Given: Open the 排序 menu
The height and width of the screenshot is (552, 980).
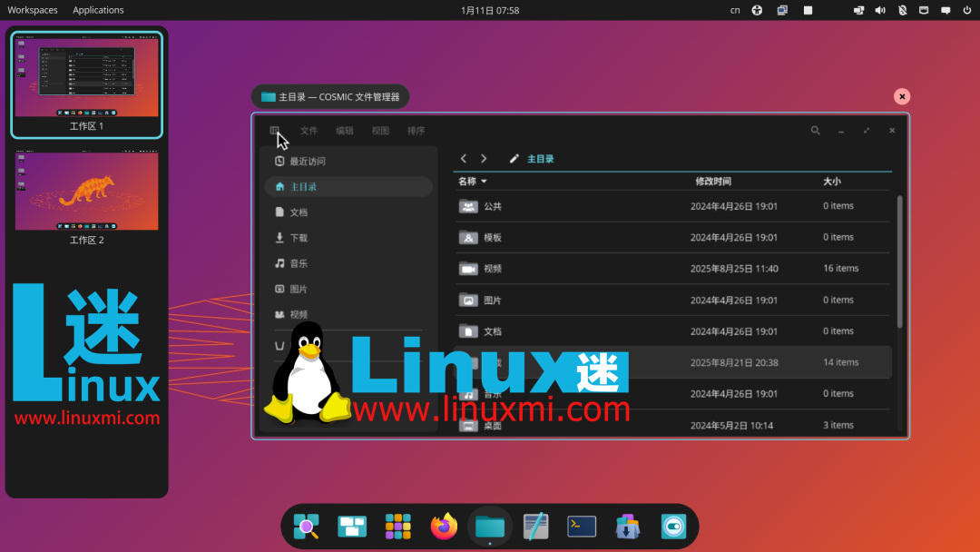Looking at the screenshot, I should coord(416,131).
